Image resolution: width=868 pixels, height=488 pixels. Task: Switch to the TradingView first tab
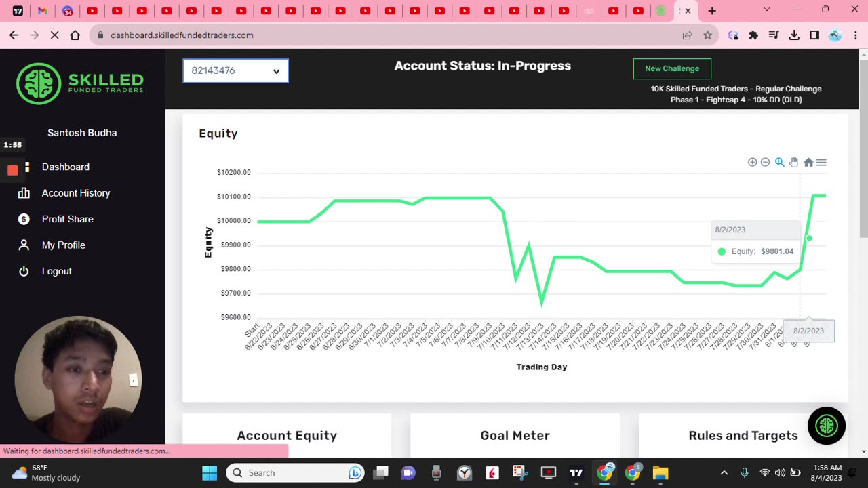(18, 11)
